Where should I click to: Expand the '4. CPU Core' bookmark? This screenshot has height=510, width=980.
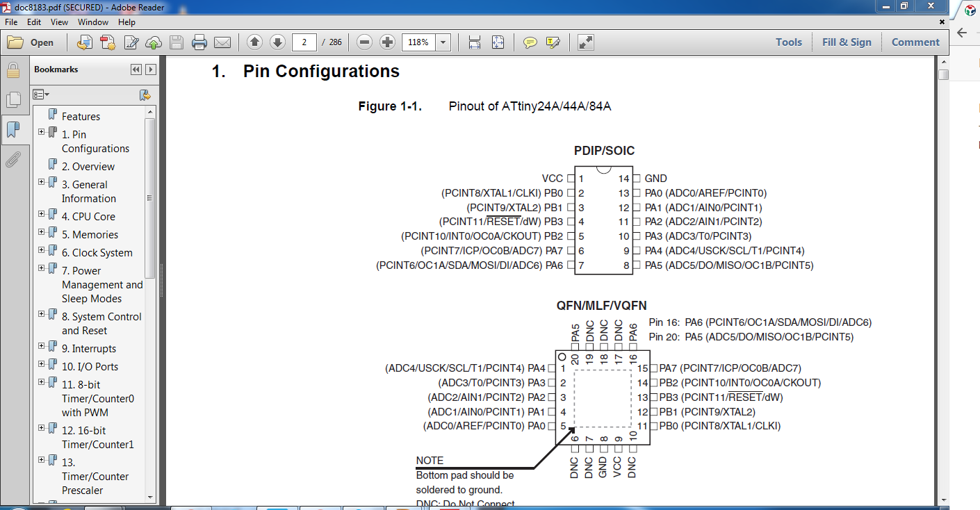point(42,214)
